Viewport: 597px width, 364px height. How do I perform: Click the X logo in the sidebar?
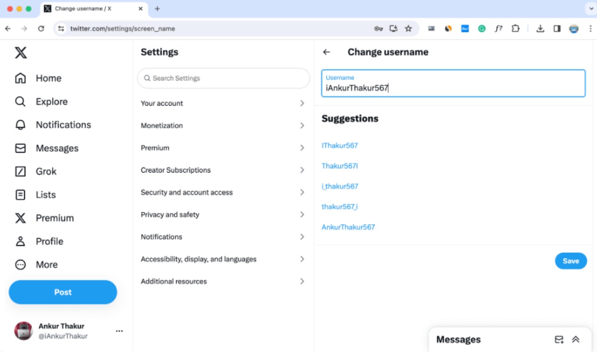point(21,53)
